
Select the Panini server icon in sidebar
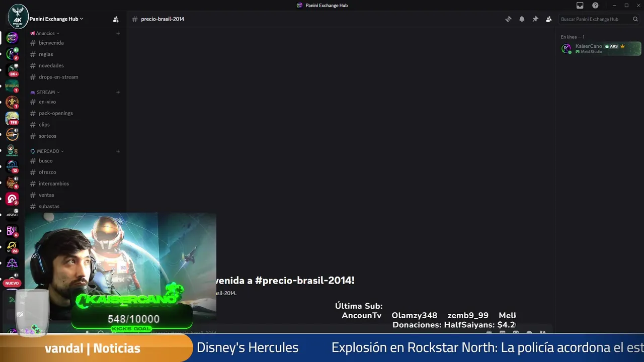(12, 37)
